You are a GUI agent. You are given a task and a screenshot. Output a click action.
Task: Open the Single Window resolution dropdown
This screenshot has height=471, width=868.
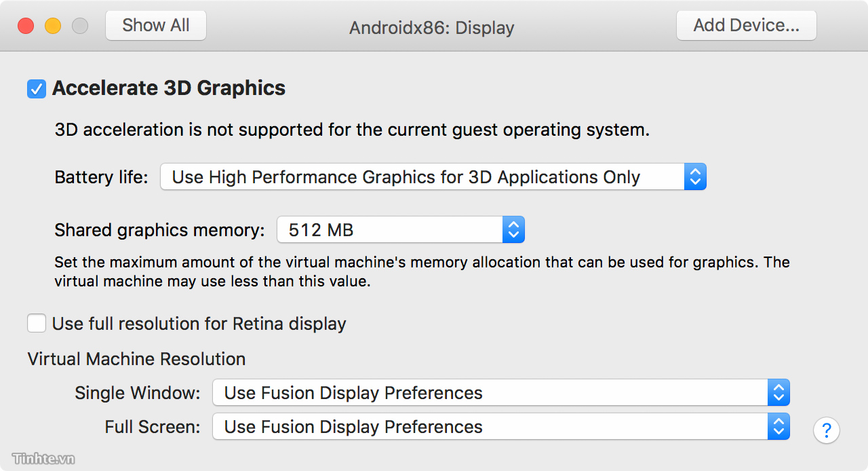tap(501, 392)
